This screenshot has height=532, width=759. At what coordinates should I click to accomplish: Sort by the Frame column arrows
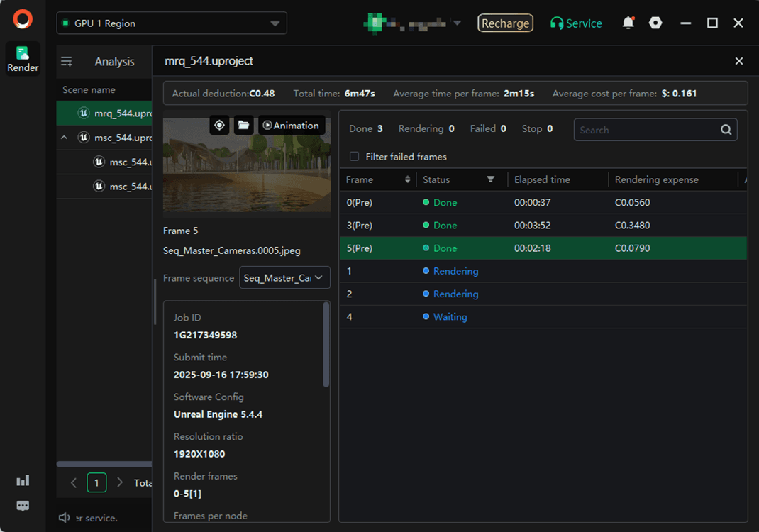click(407, 179)
